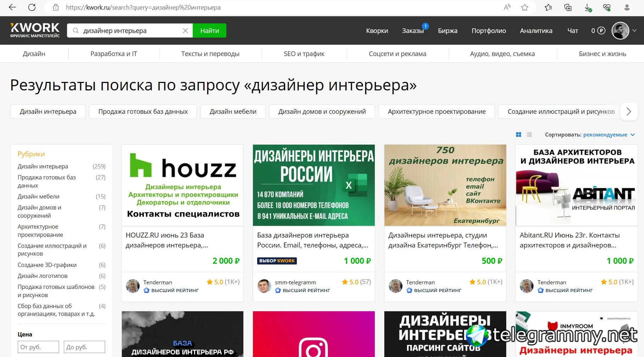The width and height of the screenshot is (644, 357).
Task: Select the Дизайн домов и сооружений chip
Action: point(322,112)
